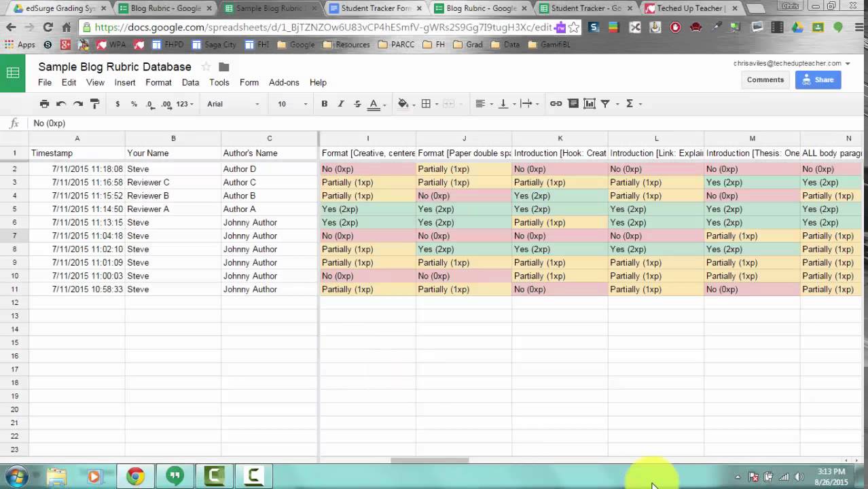Click the Share button
Viewport: 868px width, 489px height.
[818, 79]
